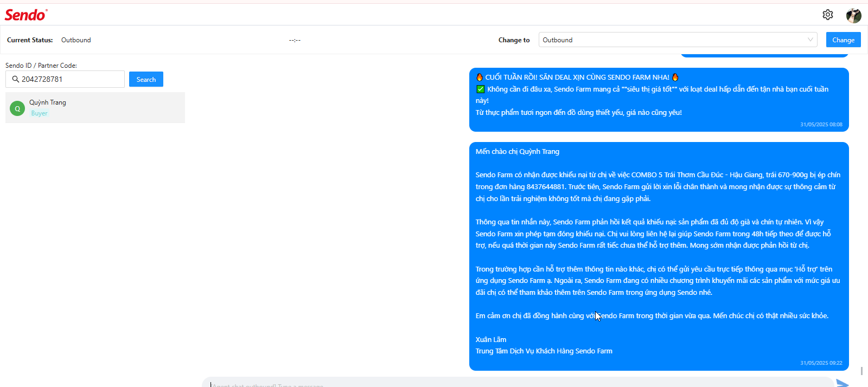The height and width of the screenshot is (387, 868).
Task: Click the chat scrollbar handle
Action: (861, 371)
